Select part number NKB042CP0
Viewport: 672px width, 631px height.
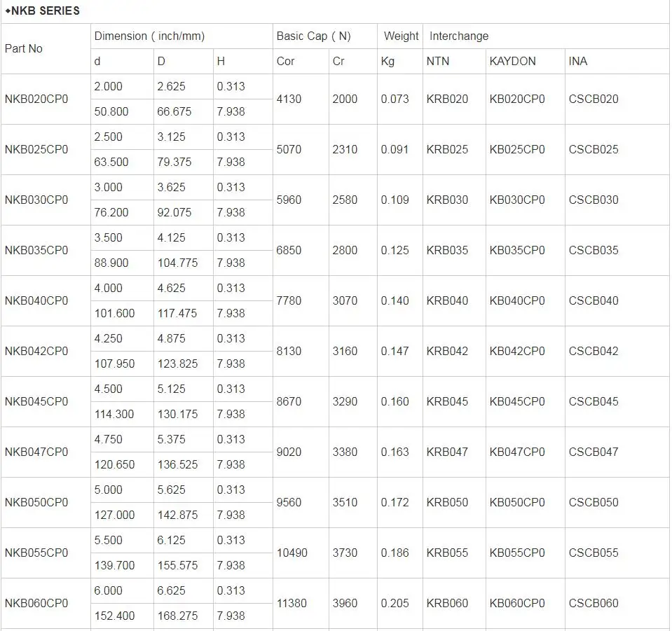point(36,352)
